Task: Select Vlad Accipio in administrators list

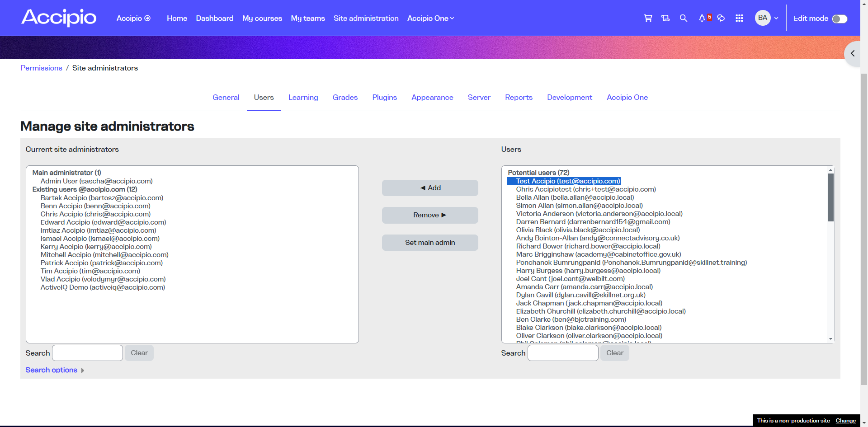Action: [103, 279]
